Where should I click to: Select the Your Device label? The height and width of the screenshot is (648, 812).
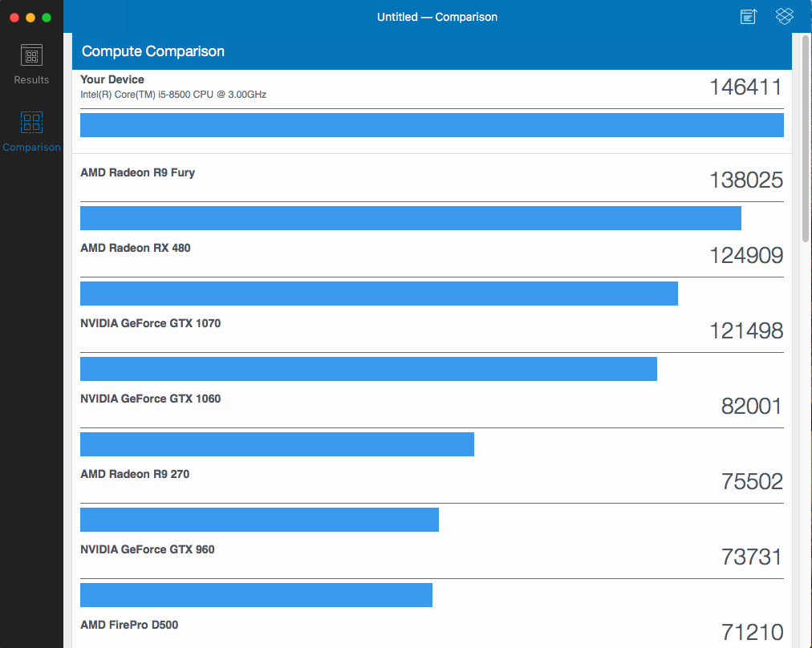[x=112, y=79]
